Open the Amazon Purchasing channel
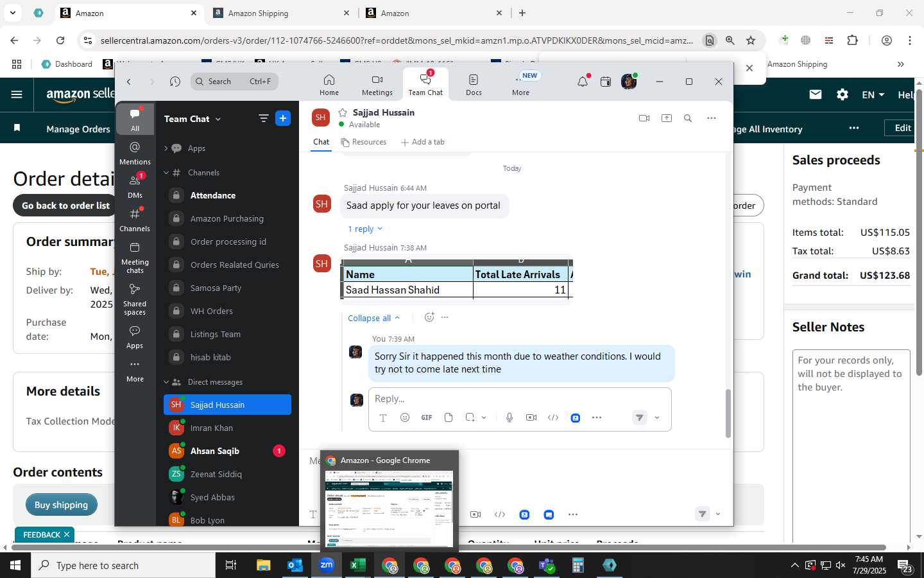The height and width of the screenshot is (578, 924). click(x=227, y=218)
